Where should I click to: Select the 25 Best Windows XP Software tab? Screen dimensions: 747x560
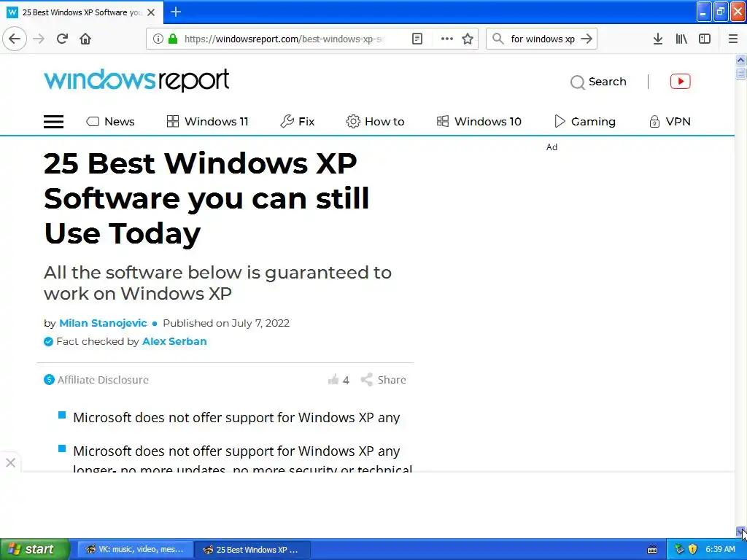[82, 12]
